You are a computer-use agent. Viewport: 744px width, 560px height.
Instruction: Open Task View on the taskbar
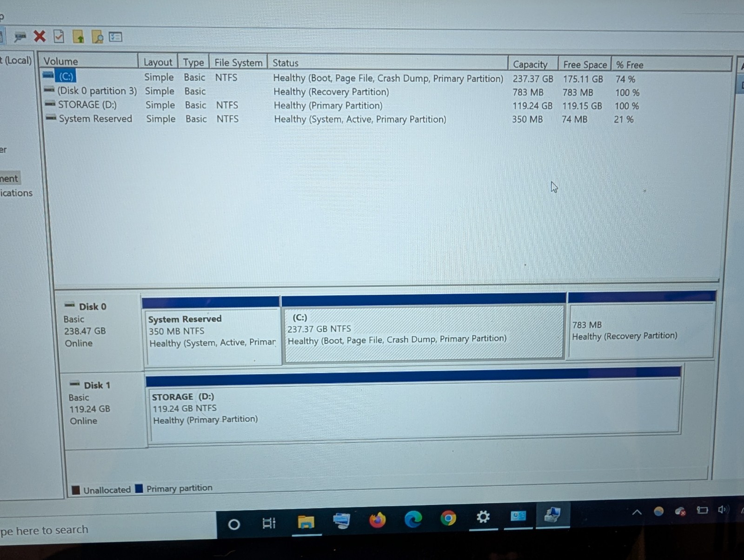(x=269, y=524)
